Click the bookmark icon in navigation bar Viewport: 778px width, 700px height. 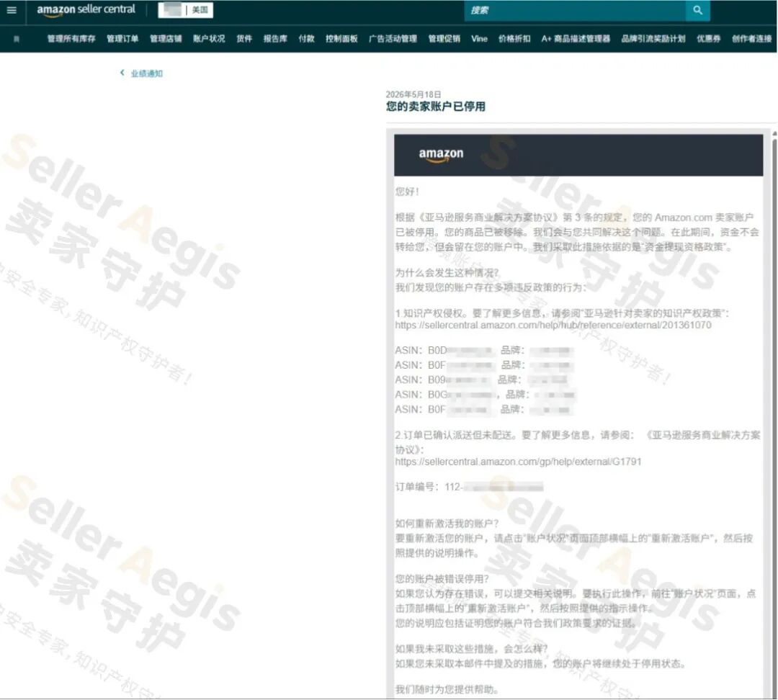coord(17,39)
